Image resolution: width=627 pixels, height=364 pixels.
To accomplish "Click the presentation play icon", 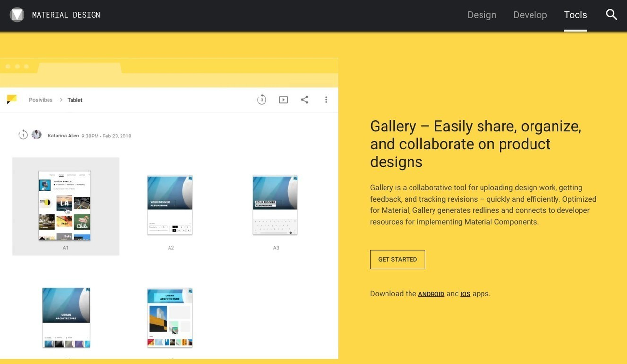I will click(x=283, y=100).
